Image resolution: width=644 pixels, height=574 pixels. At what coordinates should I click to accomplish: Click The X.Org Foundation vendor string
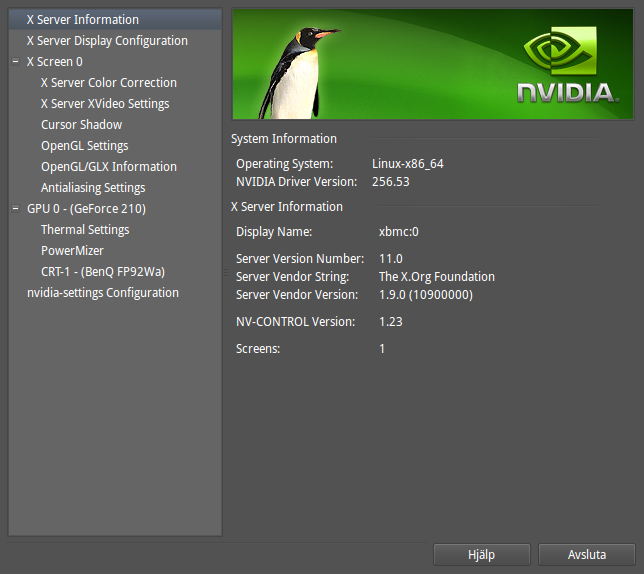(x=437, y=277)
